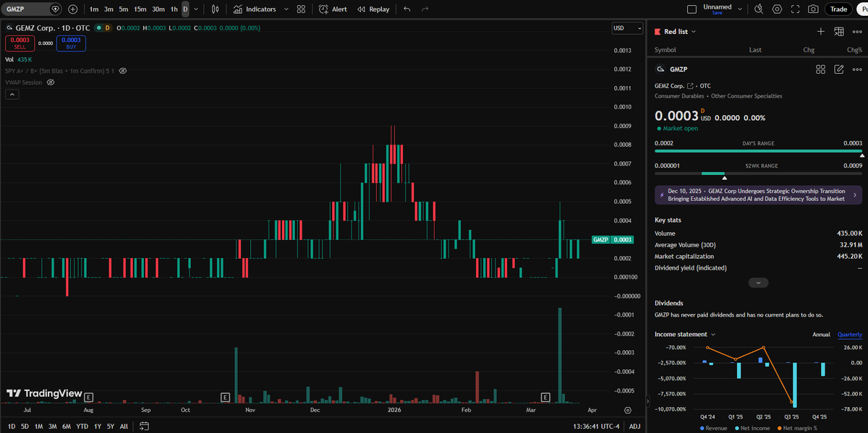Select the chart layout square icon
868x433 pixels.
point(692,9)
